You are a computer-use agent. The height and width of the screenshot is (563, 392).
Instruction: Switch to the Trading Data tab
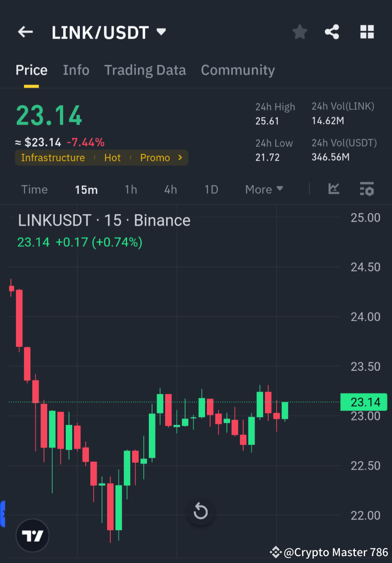click(145, 70)
